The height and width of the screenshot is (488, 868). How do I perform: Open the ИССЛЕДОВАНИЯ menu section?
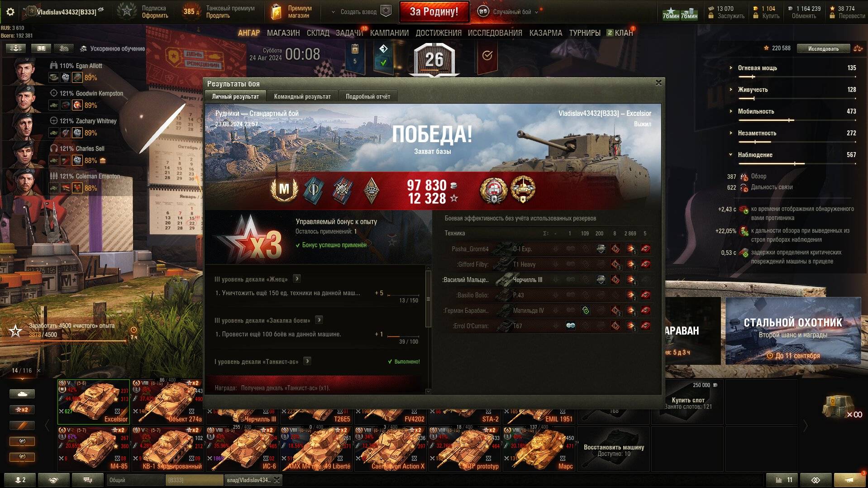coord(495,33)
